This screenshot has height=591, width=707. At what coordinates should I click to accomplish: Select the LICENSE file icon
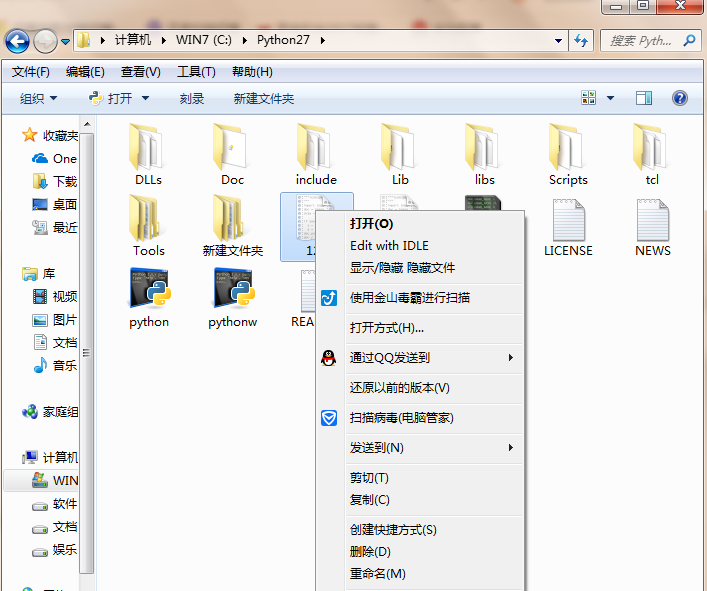[x=568, y=220]
